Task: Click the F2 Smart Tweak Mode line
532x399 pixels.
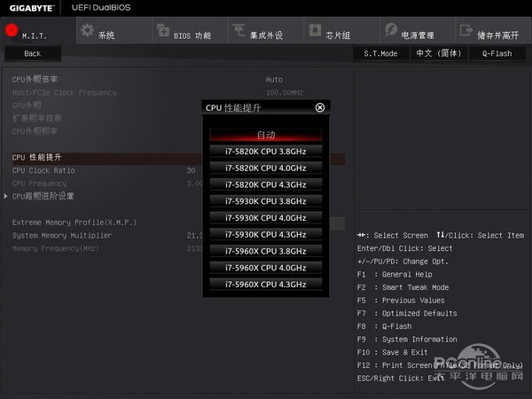Action: point(403,287)
